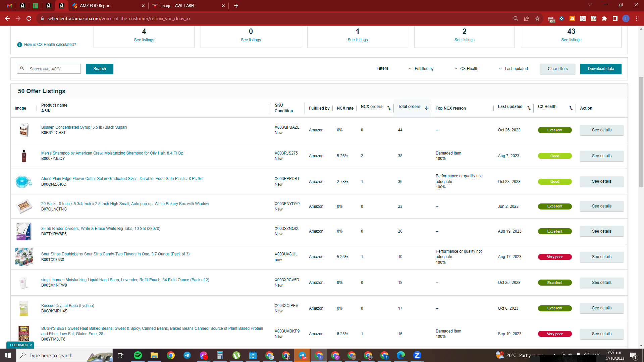Click Ateco Flower Cutter thumbnail image
644x362 pixels.
point(24,182)
